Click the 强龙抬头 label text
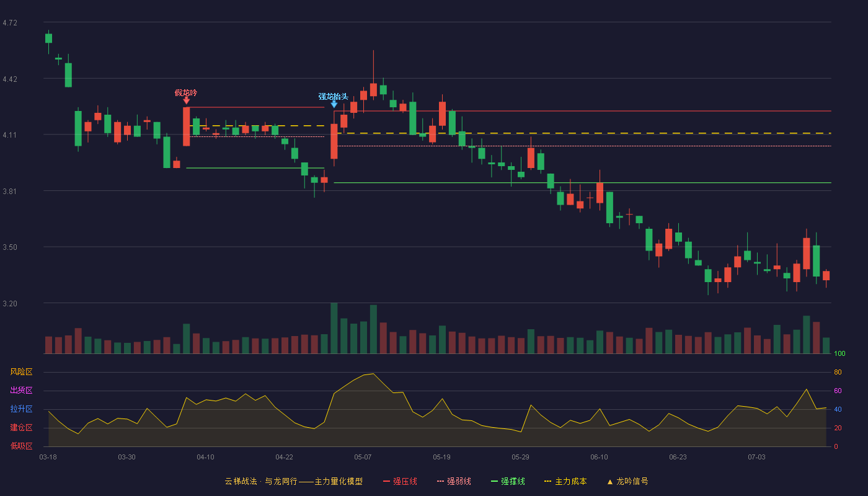 (x=334, y=96)
